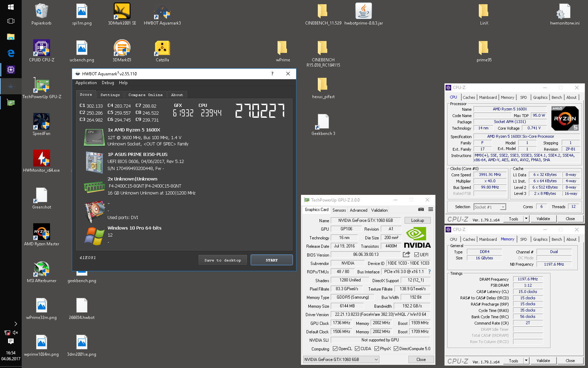
Task: Click GPU-Z screenshot camera icon
Action: coord(421,209)
